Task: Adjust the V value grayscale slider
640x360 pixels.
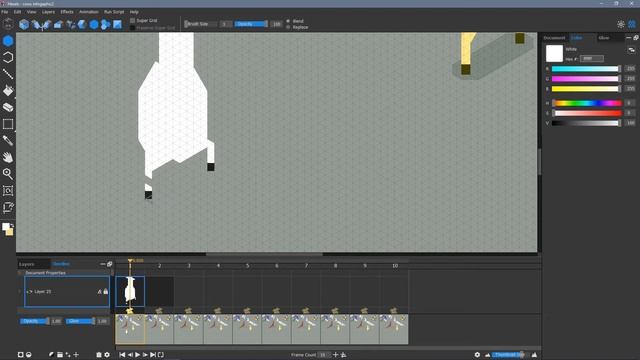Action: click(586, 123)
